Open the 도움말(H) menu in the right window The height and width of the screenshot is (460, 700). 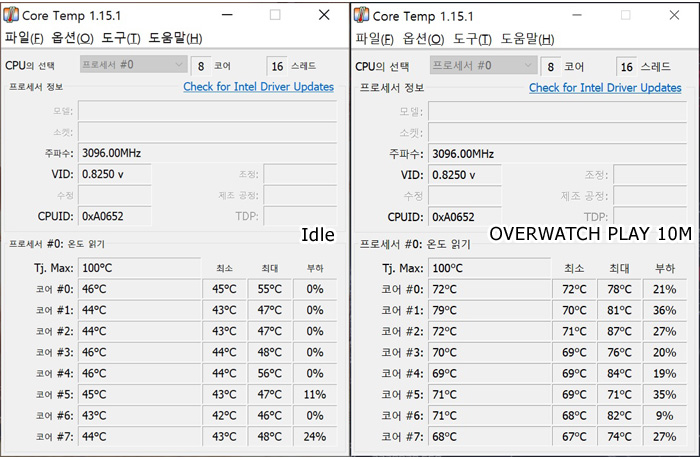click(x=527, y=39)
